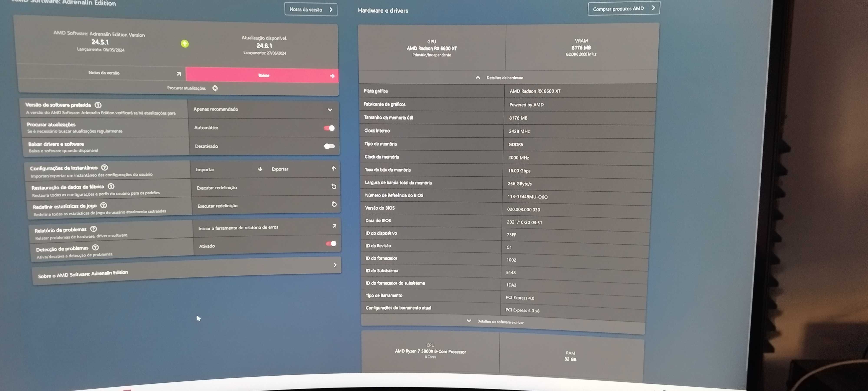Open help icon for Configurações de instantâneo
Image resolution: width=868 pixels, height=391 pixels.
click(105, 167)
